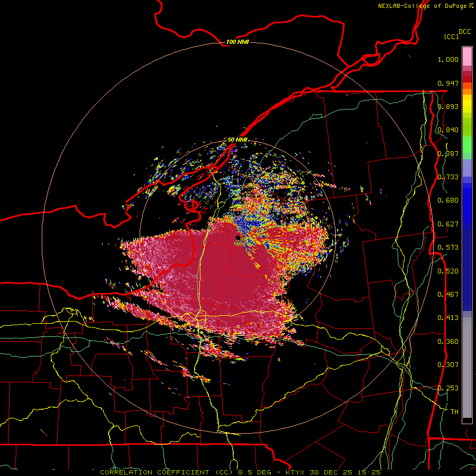Click the gray bottom segment of color bar

(467, 368)
